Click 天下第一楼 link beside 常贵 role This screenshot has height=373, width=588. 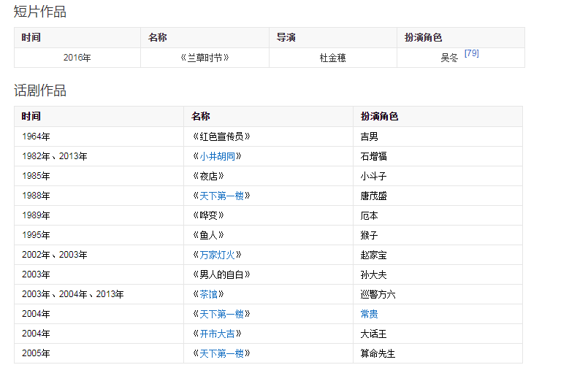tap(221, 314)
